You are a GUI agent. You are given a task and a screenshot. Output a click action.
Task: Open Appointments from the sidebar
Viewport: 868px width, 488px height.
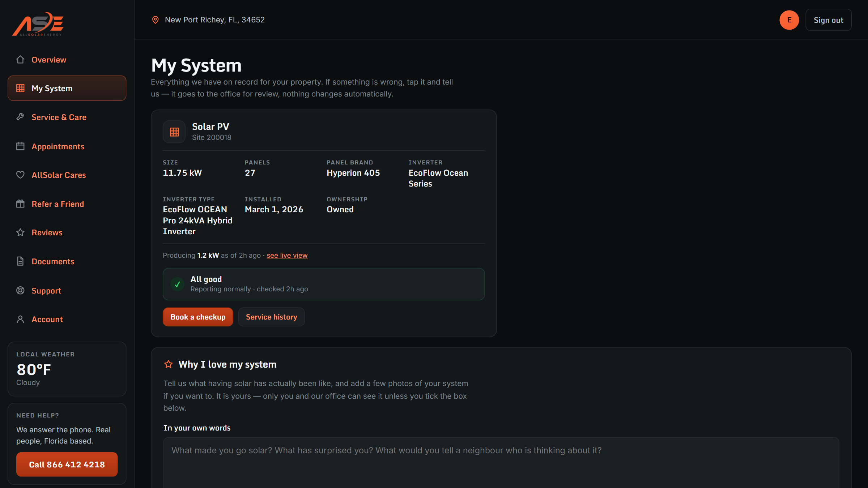coord(67,146)
